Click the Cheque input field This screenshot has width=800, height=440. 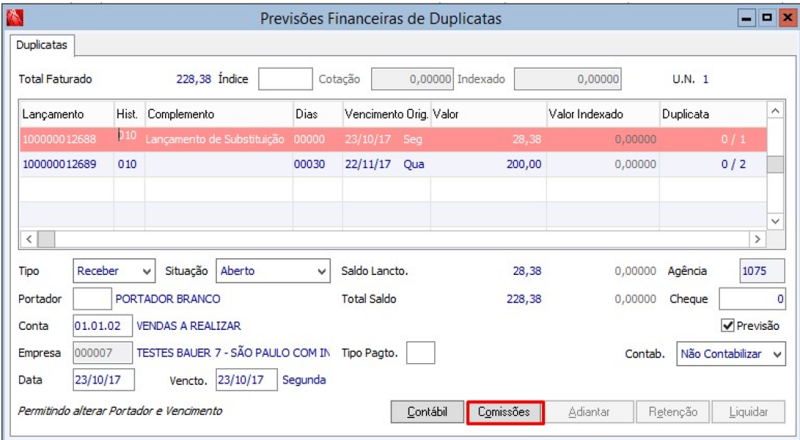click(752, 299)
